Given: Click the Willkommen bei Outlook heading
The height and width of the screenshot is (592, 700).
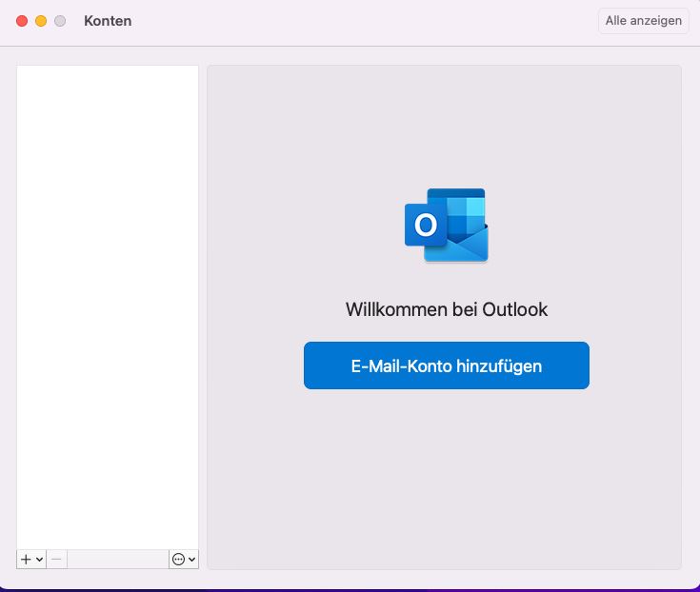Looking at the screenshot, I should (x=446, y=309).
